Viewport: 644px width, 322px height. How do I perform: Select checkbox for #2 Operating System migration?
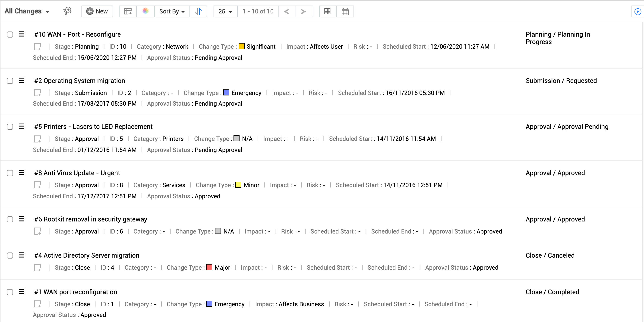pyautogui.click(x=10, y=81)
